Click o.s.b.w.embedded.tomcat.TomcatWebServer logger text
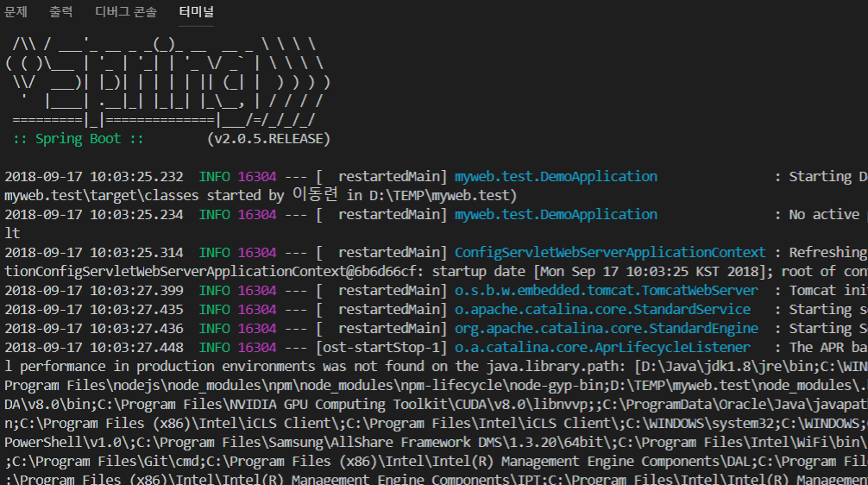The width and height of the screenshot is (868, 485). click(607, 290)
